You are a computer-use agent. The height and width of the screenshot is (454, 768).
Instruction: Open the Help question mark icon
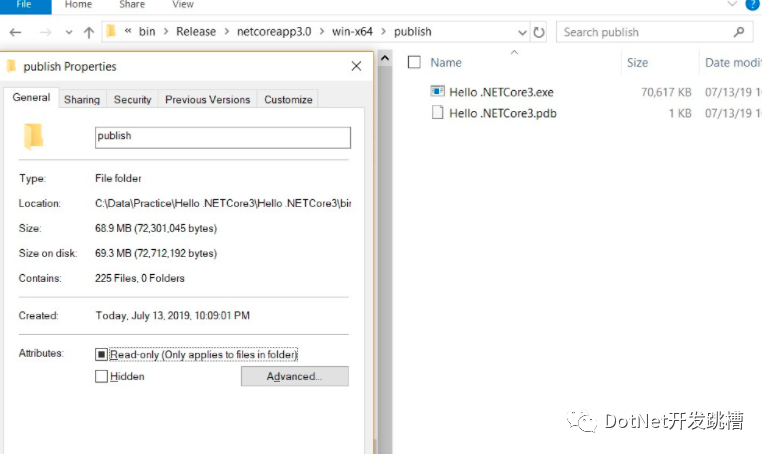point(752,5)
